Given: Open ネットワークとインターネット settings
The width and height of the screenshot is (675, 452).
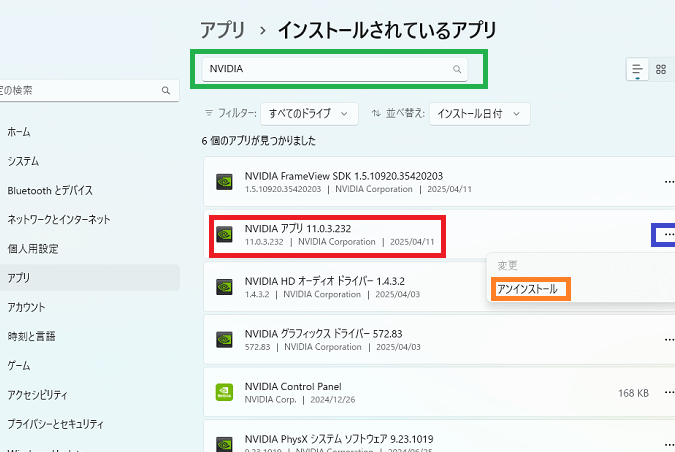Looking at the screenshot, I should (58, 219).
